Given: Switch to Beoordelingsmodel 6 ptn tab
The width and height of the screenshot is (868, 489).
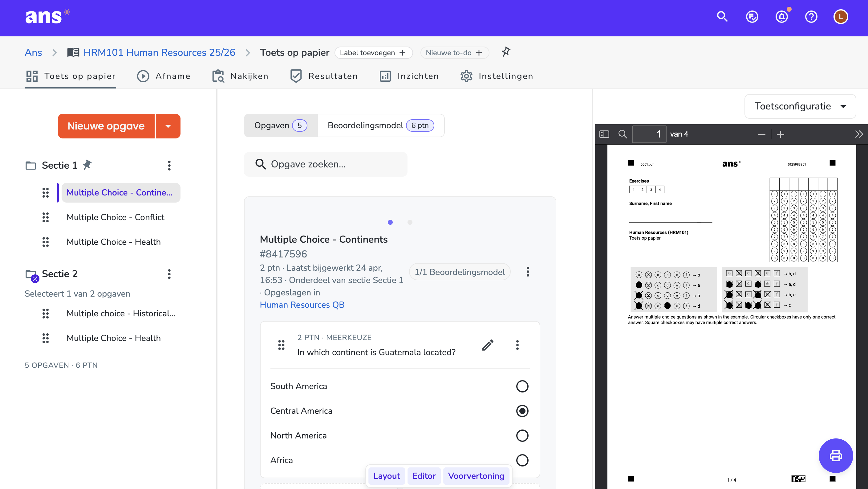Looking at the screenshot, I should pos(381,125).
